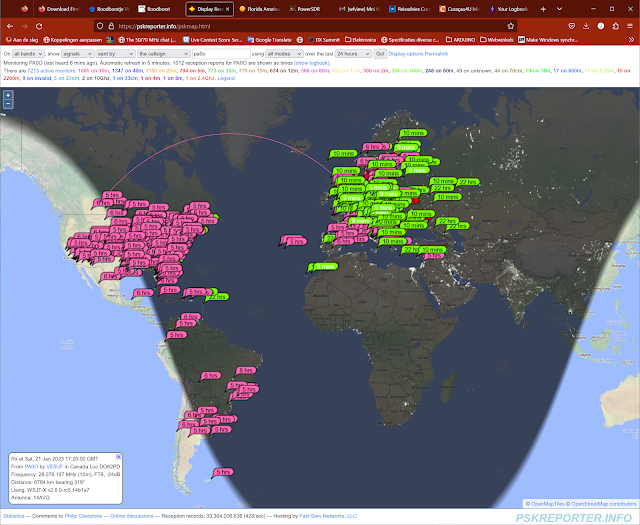Open the all modes dropdown
The image size is (640, 525).
tap(284, 54)
